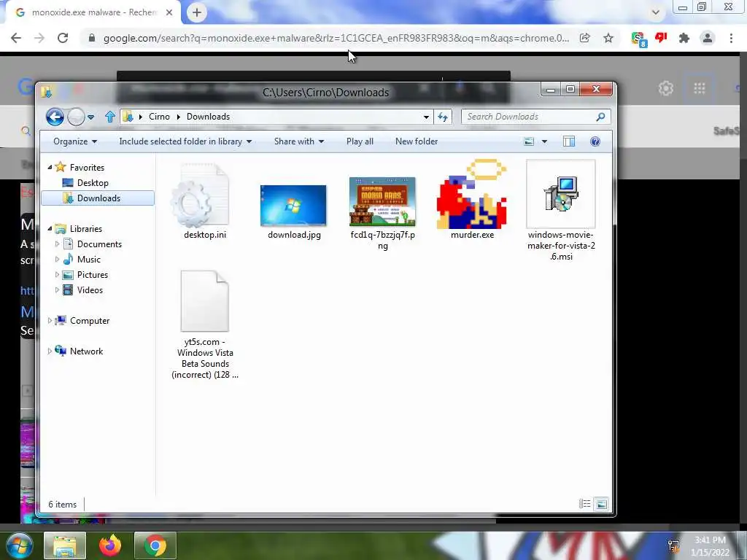Open File Explorer from taskbar

coord(65,545)
